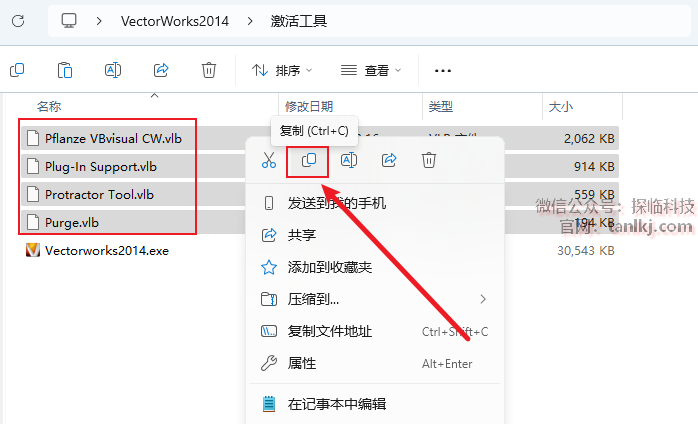Open the 排序 sort dropdown
Viewport: 698px width, 424px height.
(282, 70)
